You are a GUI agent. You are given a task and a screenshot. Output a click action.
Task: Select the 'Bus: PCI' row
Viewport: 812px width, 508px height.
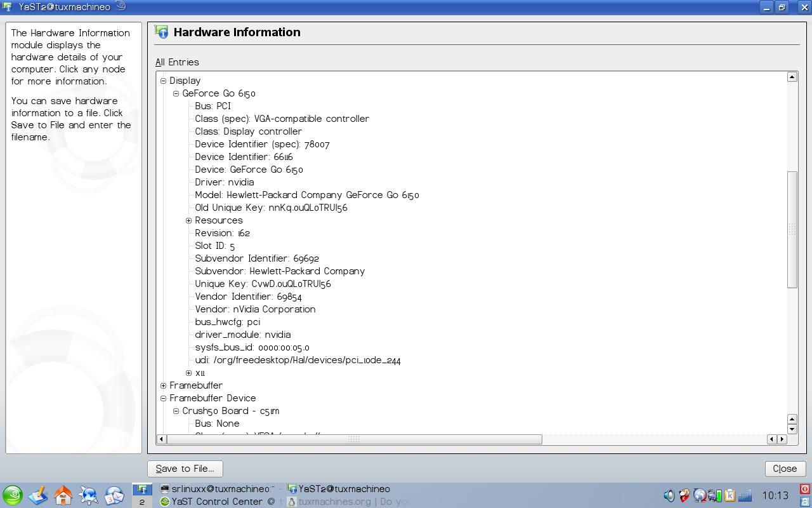pyautogui.click(x=213, y=106)
